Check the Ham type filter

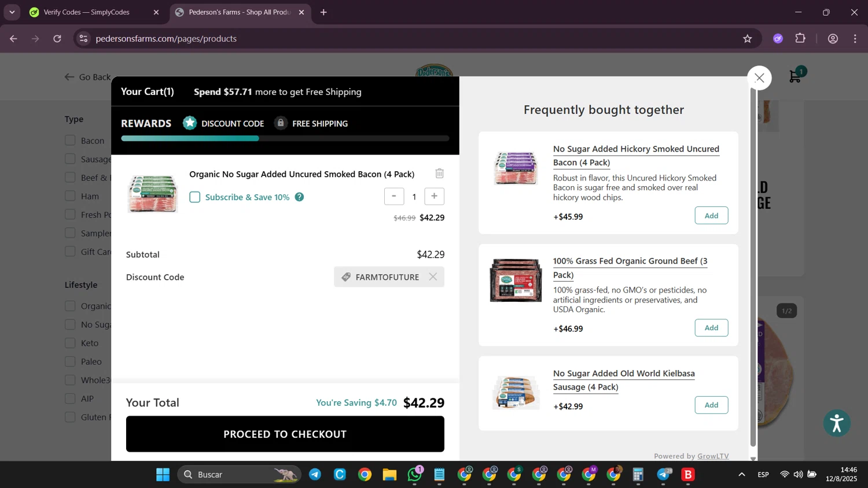coord(70,196)
